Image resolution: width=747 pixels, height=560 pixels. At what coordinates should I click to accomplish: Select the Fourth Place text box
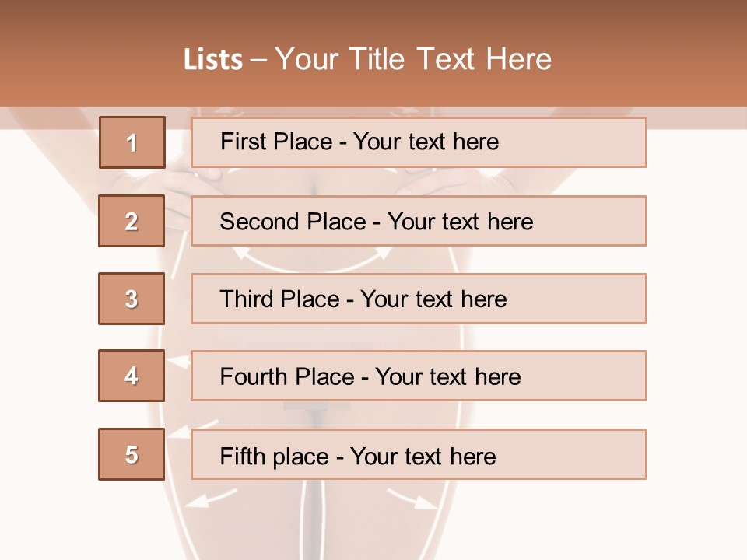[x=419, y=376]
